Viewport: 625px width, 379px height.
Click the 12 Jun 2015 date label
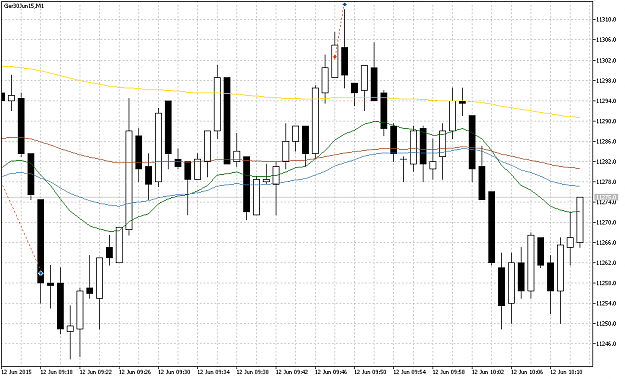click(x=17, y=372)
